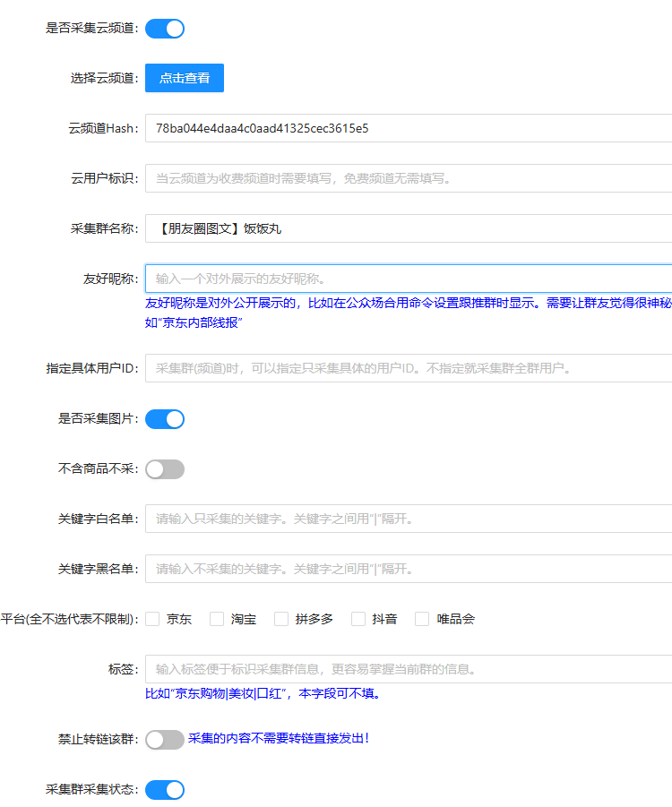Check the 抖音 checkbox

[358, 619]
